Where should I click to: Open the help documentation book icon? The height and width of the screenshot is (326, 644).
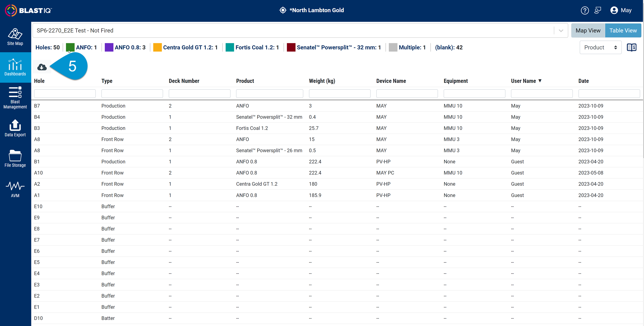click(x=632, y=47)
